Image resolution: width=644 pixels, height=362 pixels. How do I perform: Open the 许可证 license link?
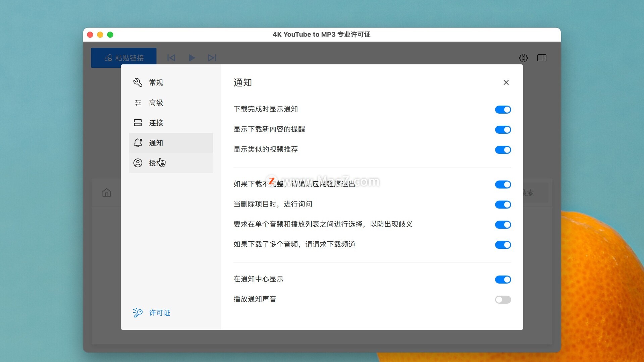coord(160,313)
